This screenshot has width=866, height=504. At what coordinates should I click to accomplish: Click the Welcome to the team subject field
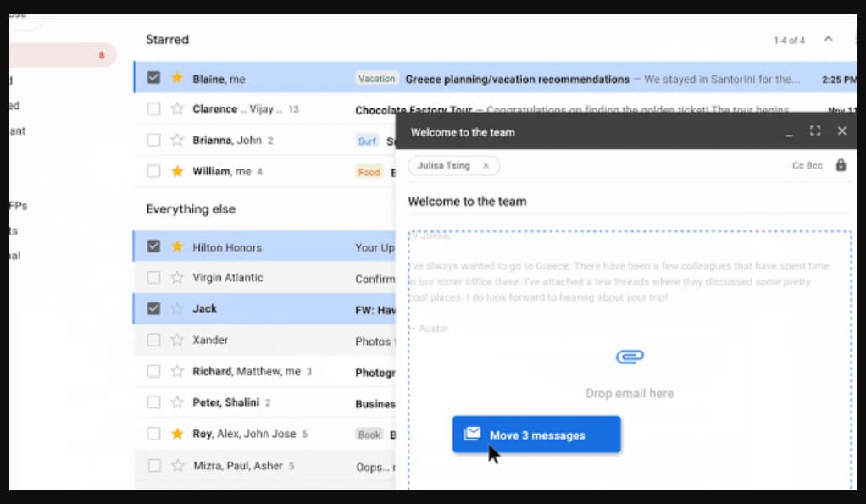[593, 202]
